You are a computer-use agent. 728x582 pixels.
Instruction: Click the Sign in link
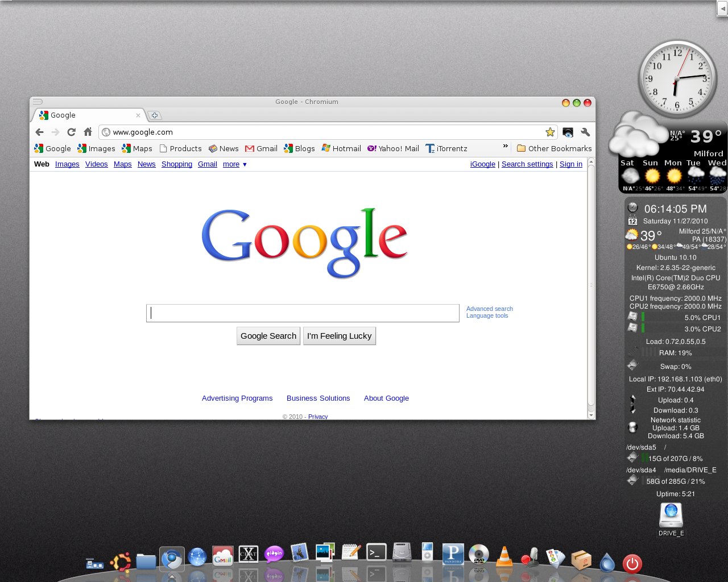click(x=571, y=164)
